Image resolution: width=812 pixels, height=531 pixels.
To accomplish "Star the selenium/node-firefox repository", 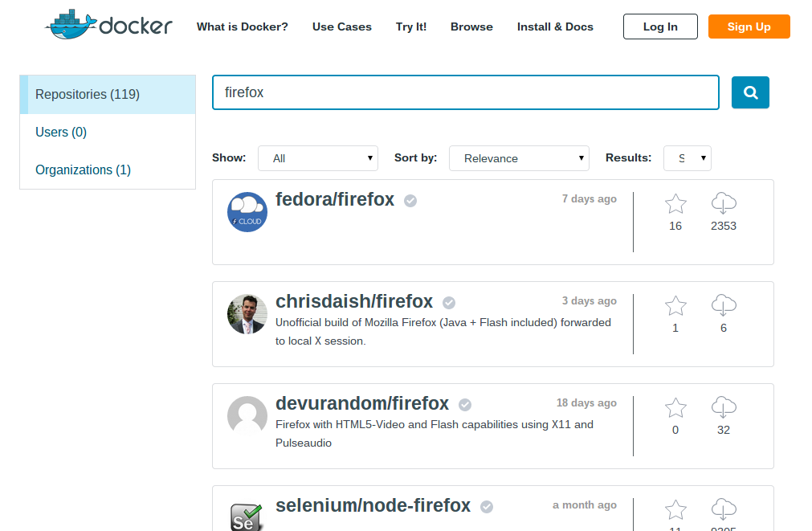I will pyautogui.click(x=675, y=510).
